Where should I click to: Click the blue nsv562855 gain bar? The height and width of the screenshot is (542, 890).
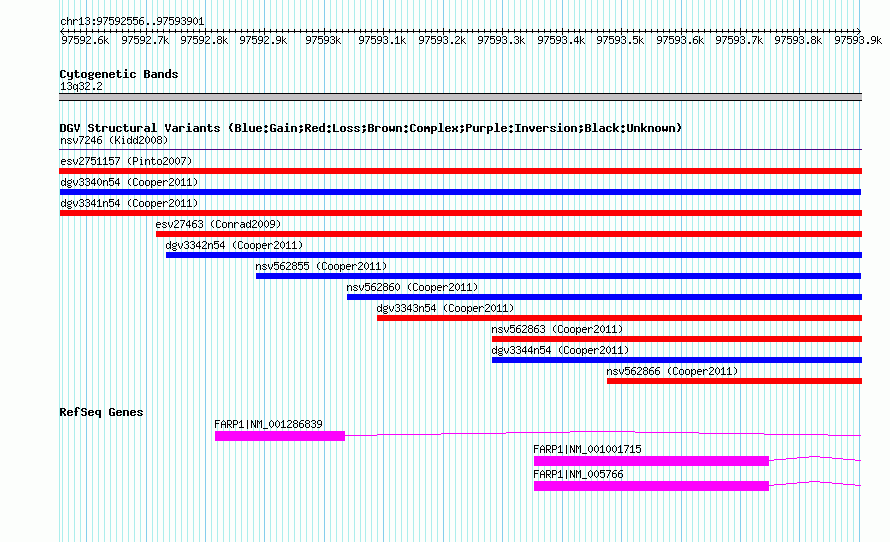(559, 276)
